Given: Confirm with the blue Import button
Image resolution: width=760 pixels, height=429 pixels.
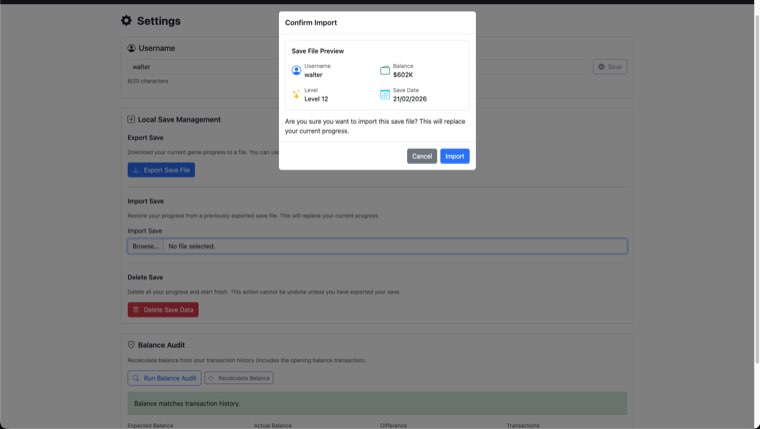Looking at the screenshot, I should (454, 156).
